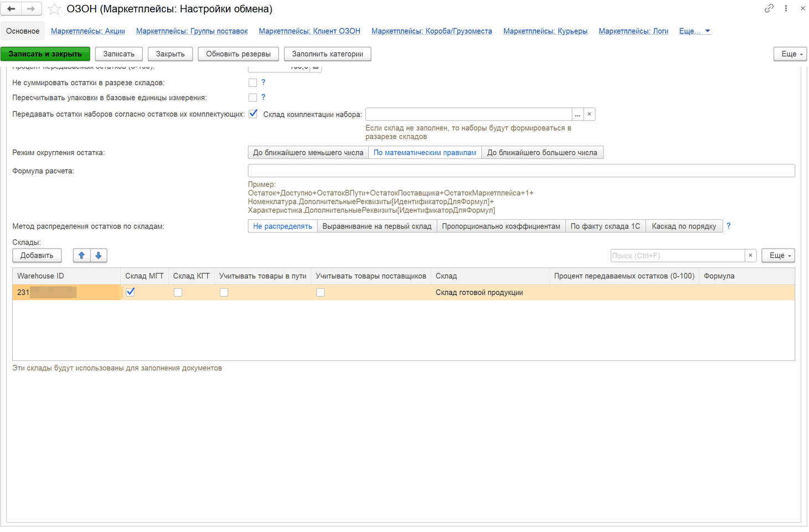Go forward with the right arrow icon
Viewport: 809px width, 532px height.
[31, 9]
